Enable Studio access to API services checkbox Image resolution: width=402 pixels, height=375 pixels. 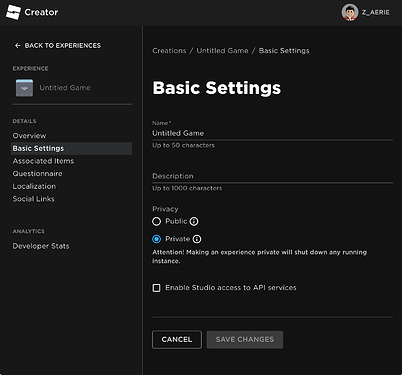156,288
